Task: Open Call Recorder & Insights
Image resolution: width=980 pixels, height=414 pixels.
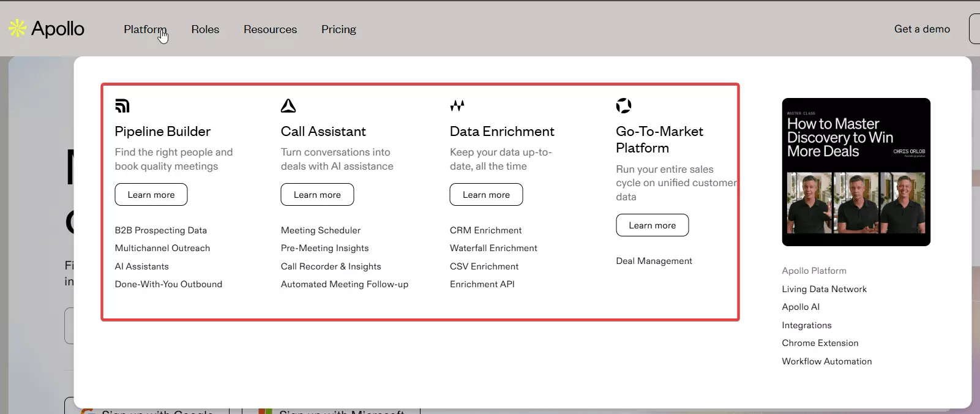Action: [x=331, y=266]
